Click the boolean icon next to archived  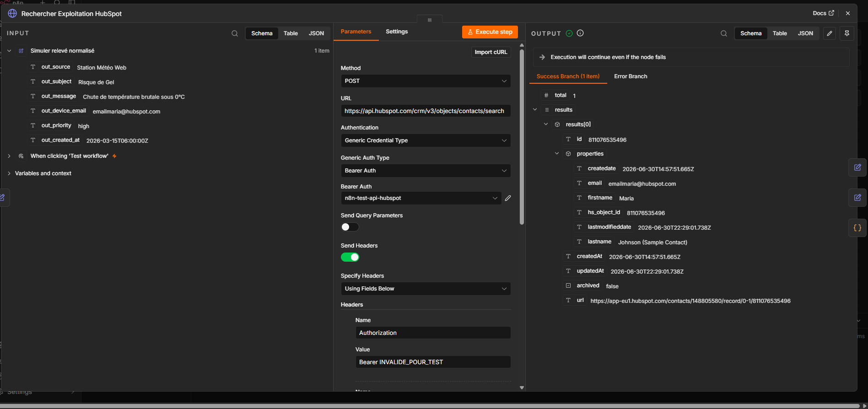pos(568,285)
